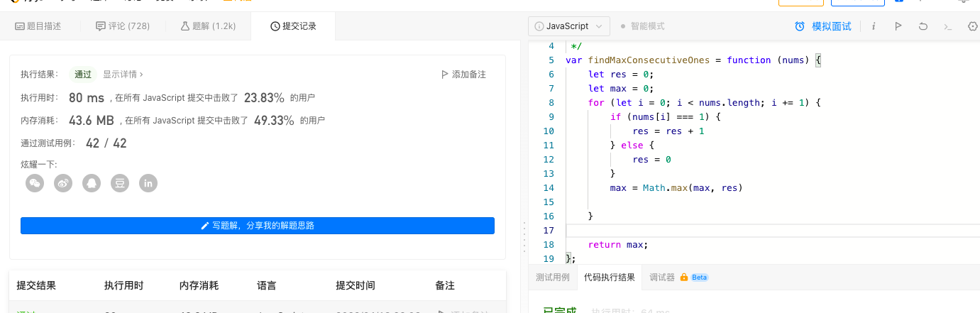Click the 80 ms runtime value
Image resolution: width=980 pixels, height=313 pixels.
pos(87,97)
